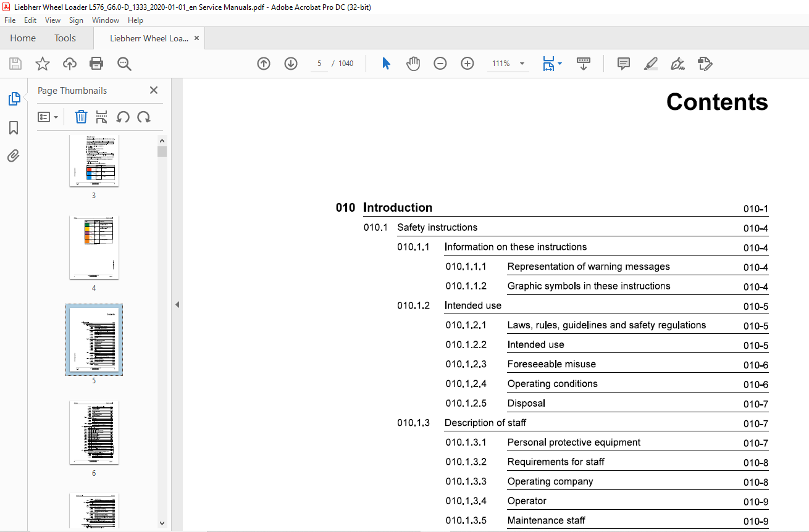809x532 pixels.
Task: Open the Bookmarks sidebar panel
Action: tap(14, 128)
